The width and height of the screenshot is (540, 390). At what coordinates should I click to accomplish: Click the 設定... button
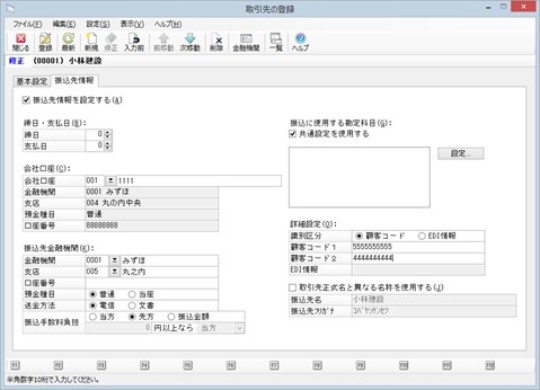(461, 153)
